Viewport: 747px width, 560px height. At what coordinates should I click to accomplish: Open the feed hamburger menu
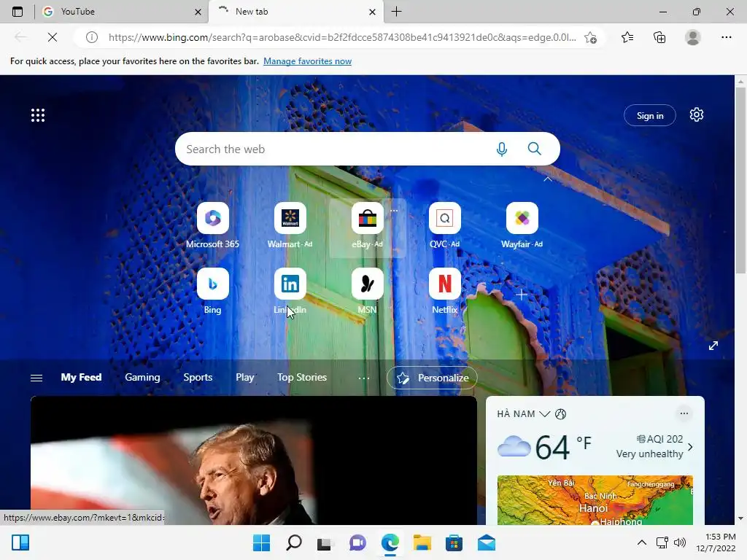(36, 378)
